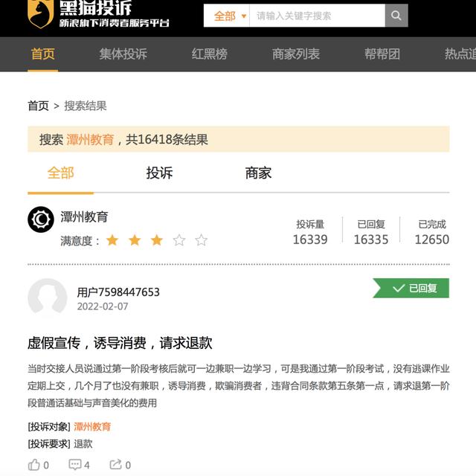This screenshot has height=476, width=476.
Task: Click the user avatar of 用户7598447653
Action: (48, 297)
